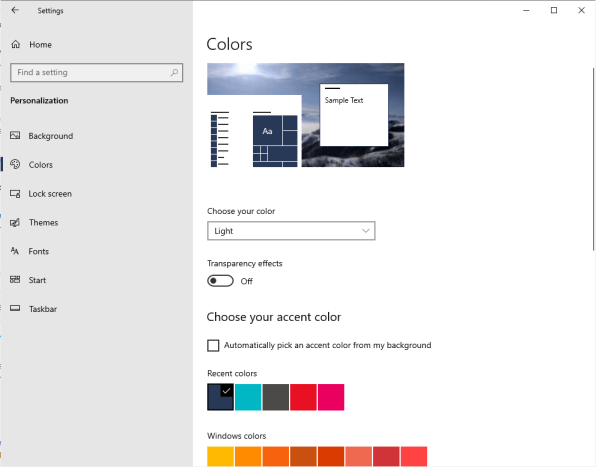Pick the pink recent color swatch
596x467 pixels.
tap(331, 397)
